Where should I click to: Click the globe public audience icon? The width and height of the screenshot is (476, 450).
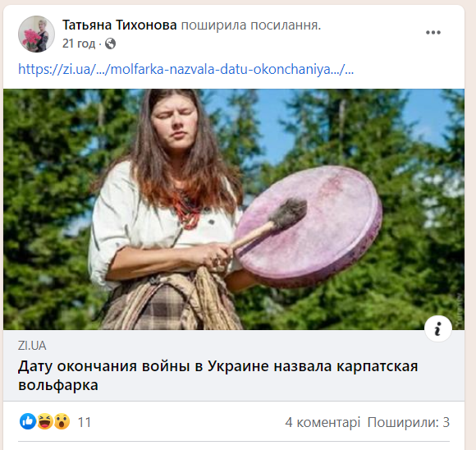110,44
